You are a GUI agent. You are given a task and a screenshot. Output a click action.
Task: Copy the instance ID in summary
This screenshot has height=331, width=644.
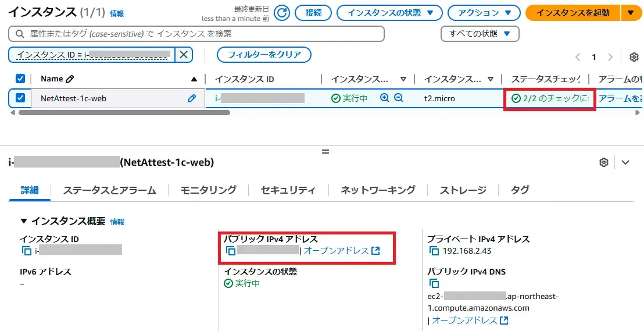26,251
